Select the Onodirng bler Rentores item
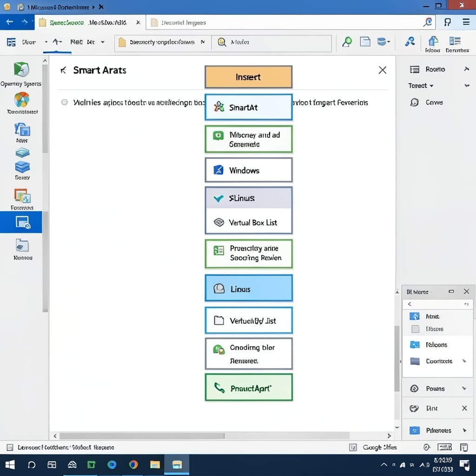 click(x=248, y=354)
